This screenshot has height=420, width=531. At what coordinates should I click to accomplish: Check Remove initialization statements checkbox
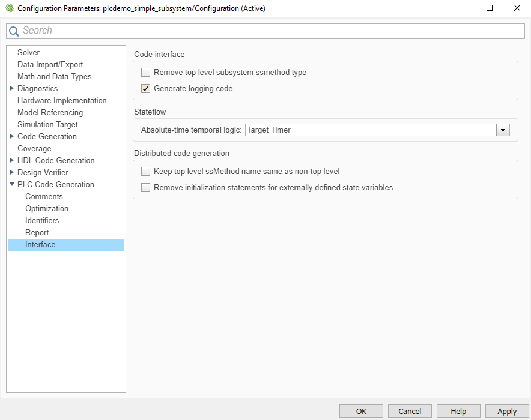(145, 188)
